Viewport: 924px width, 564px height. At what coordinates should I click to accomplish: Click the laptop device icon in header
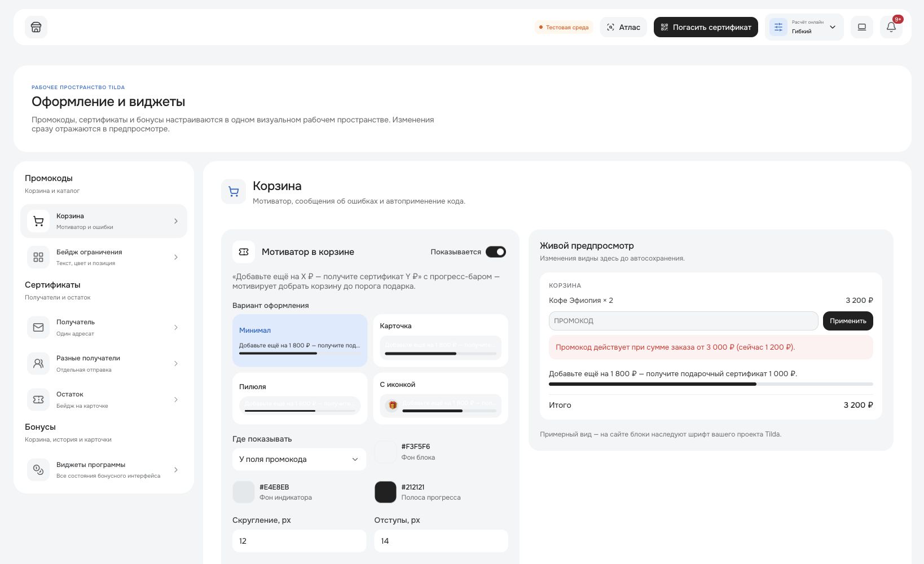(x=862, y=27)
